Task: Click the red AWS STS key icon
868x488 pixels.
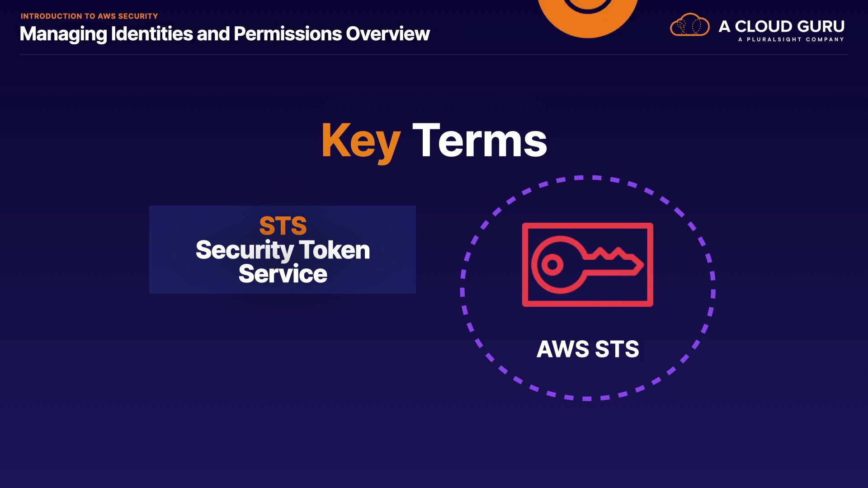Action: coord(587,264)
